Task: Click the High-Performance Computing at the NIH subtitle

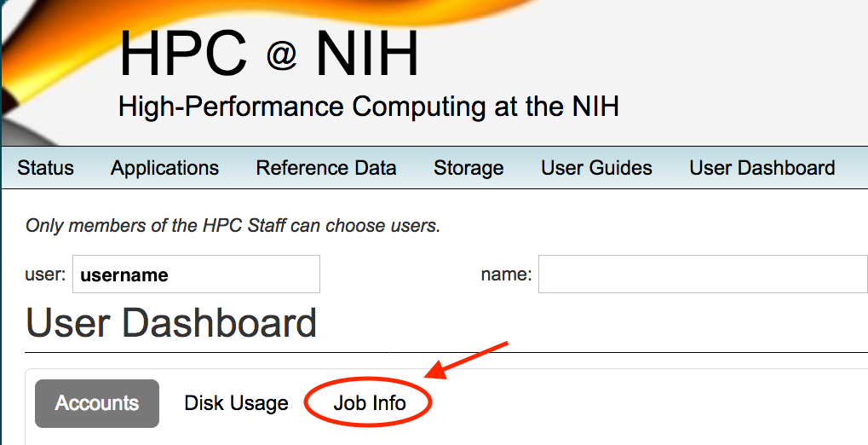Action: coord(368,107)
